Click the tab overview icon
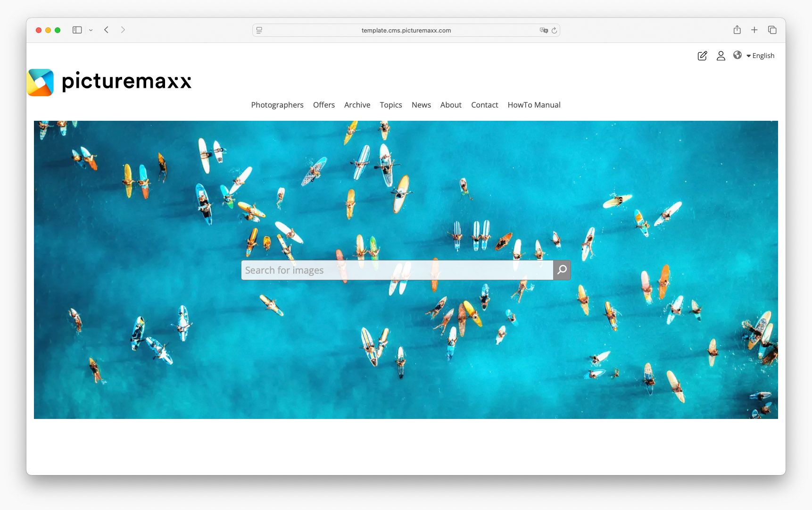812x510 pixels. [772, 30]
